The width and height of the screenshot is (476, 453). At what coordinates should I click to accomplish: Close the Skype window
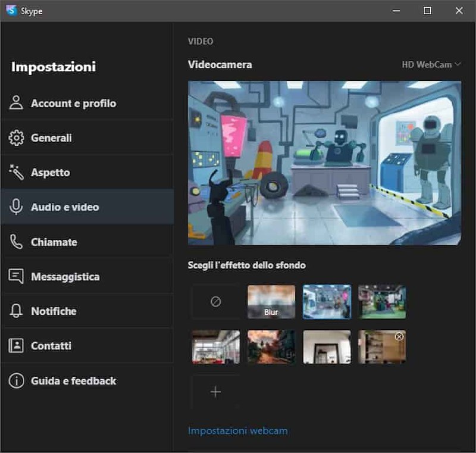459,11
